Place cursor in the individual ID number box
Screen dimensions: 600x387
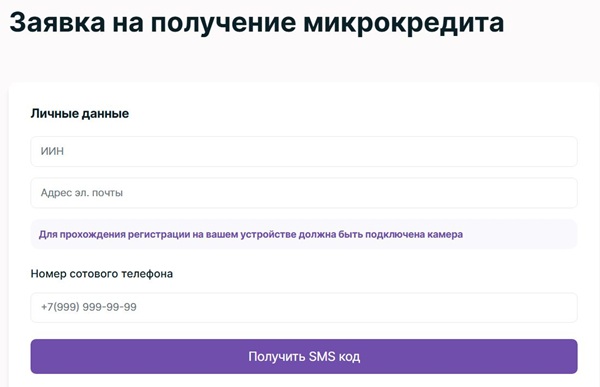point(304,152)
